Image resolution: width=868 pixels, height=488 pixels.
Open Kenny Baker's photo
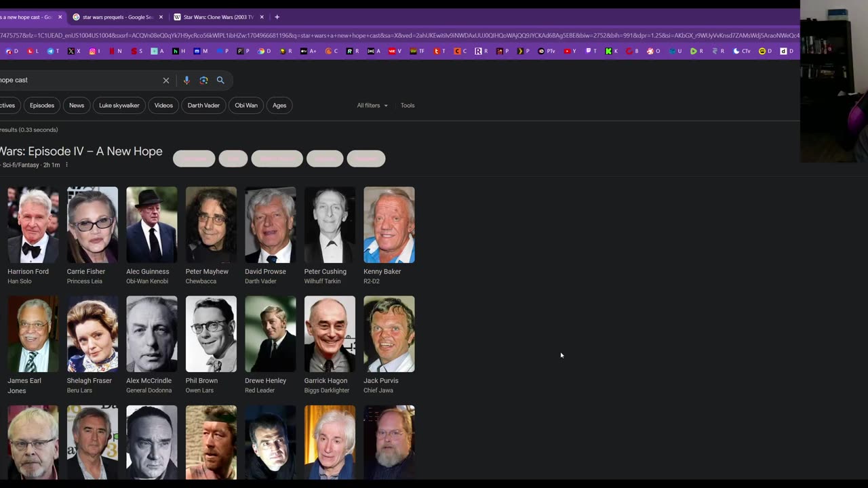pos(389,225)
